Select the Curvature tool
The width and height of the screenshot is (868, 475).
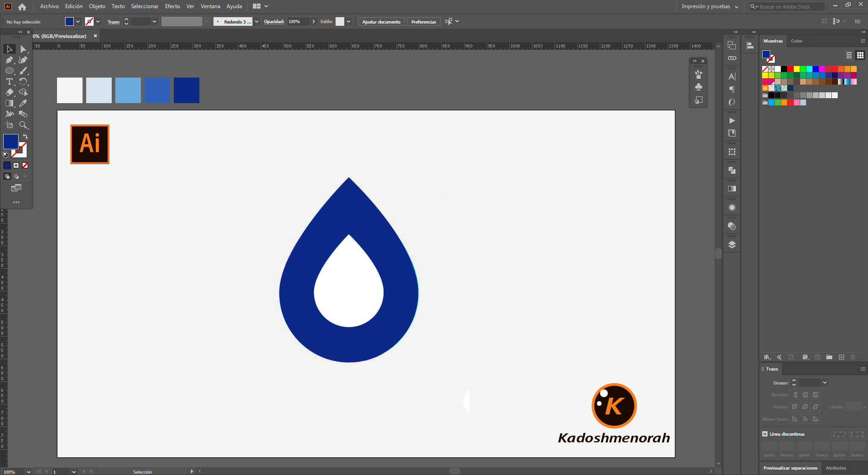click(24, 60)
